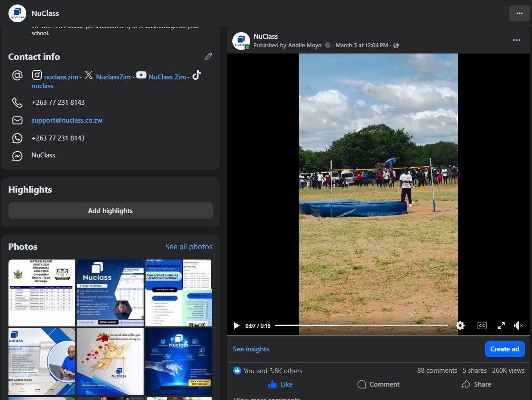Open the video settings gear menu

coord(460,326)
